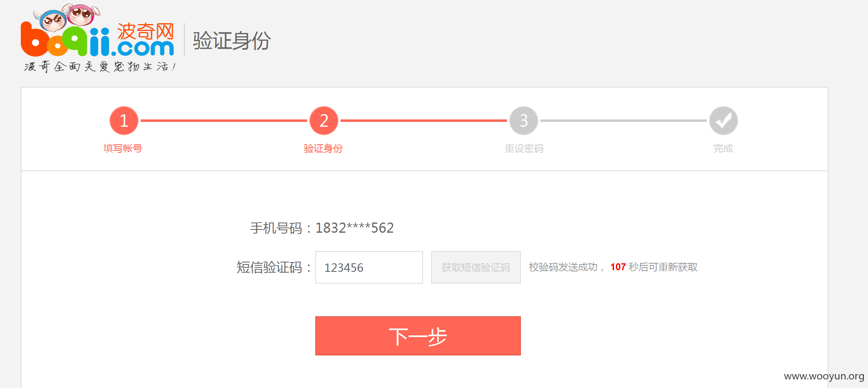Click the grey progress line after step 3
The width and height of the screenshot is (868, 388).
point(624,121)
